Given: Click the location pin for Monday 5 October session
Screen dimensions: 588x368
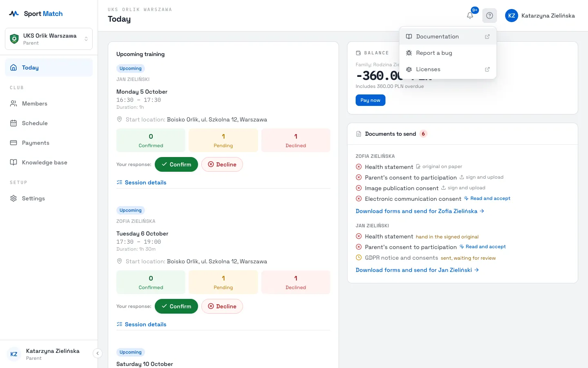Looking at the screenshot, I should (x=119, y=119).
